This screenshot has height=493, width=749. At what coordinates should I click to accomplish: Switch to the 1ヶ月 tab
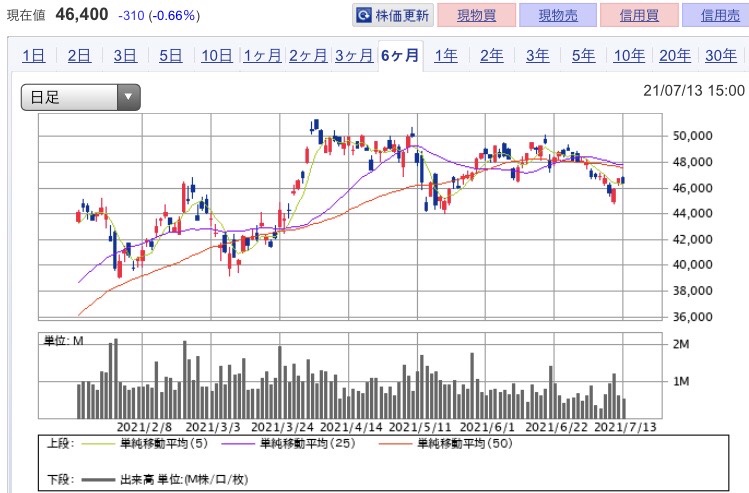point(262,56)
